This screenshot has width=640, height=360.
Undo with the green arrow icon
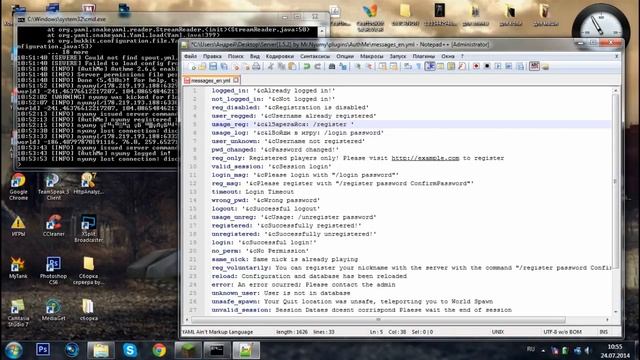tap(307, 66)
